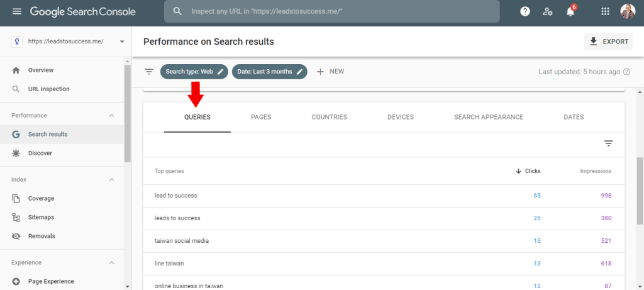Collapse the Performance sidebar section
Image resolution: width=644 pixels, height=290 pixels.
[112, 115]
